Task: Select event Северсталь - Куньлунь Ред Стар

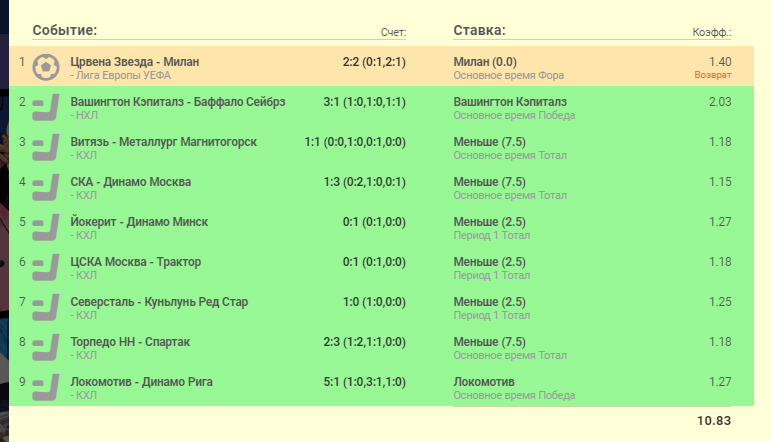Action: 159,302
